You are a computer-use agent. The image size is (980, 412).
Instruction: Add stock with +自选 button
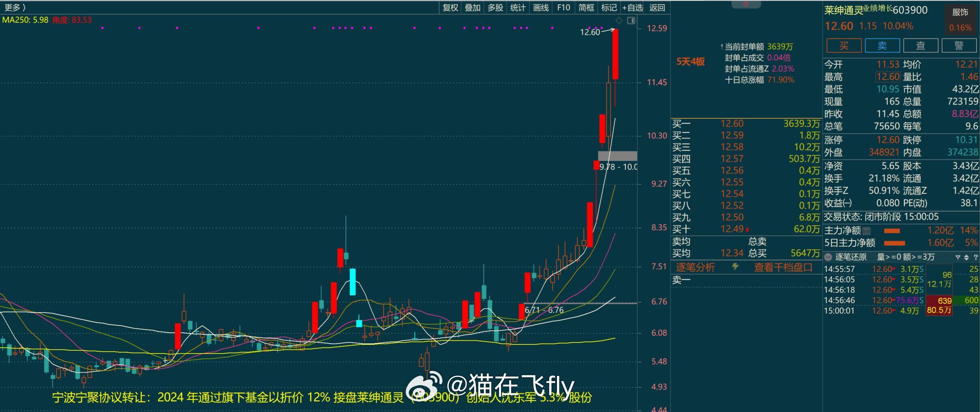click(632, 7)
